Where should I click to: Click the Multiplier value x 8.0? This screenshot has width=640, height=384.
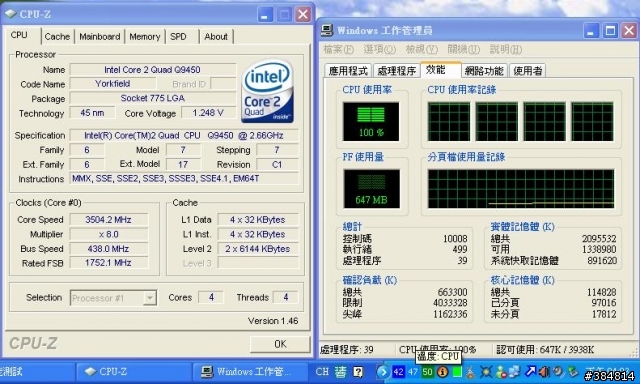[x=108, y=234]
